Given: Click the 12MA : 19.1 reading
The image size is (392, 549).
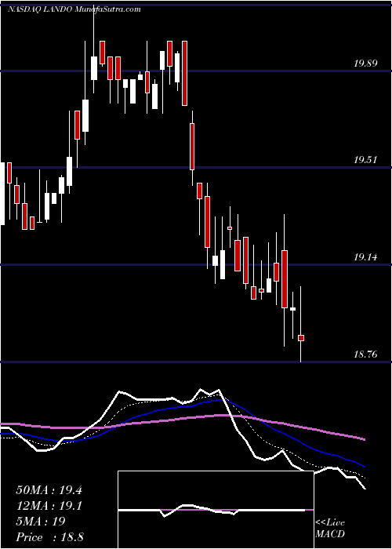Looking at the screenshot, I should 49,506.
